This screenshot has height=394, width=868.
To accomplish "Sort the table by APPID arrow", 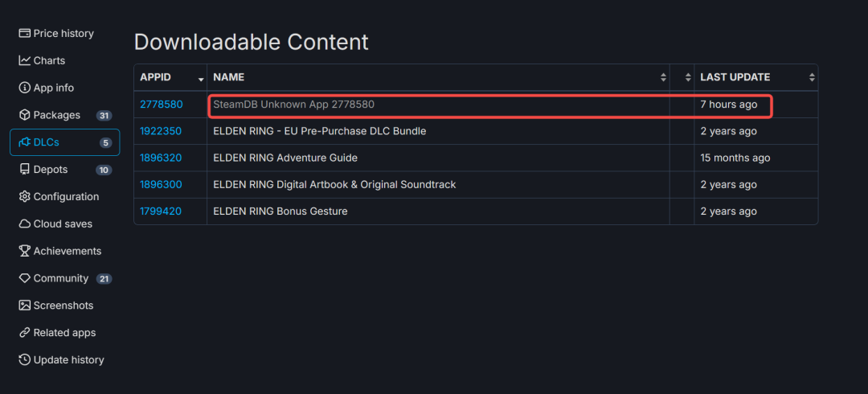I will coord(201,79).
